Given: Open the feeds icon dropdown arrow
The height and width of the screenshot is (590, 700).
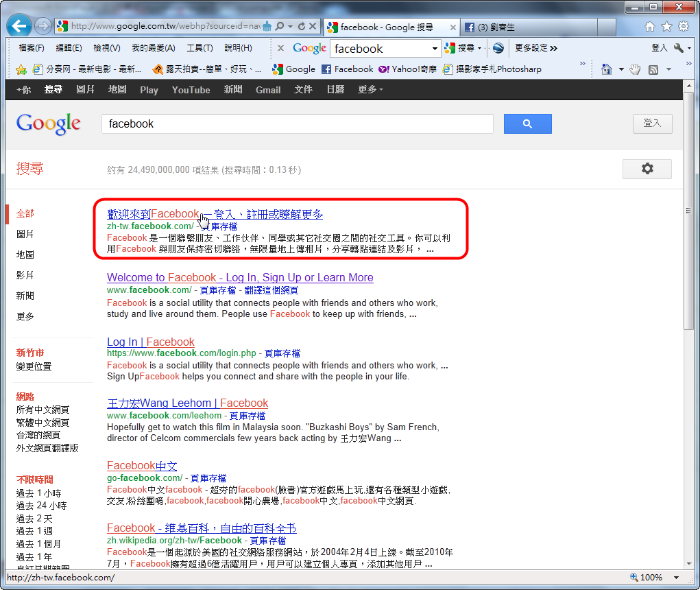Looking at the screenshot, I should pos(668,69).
